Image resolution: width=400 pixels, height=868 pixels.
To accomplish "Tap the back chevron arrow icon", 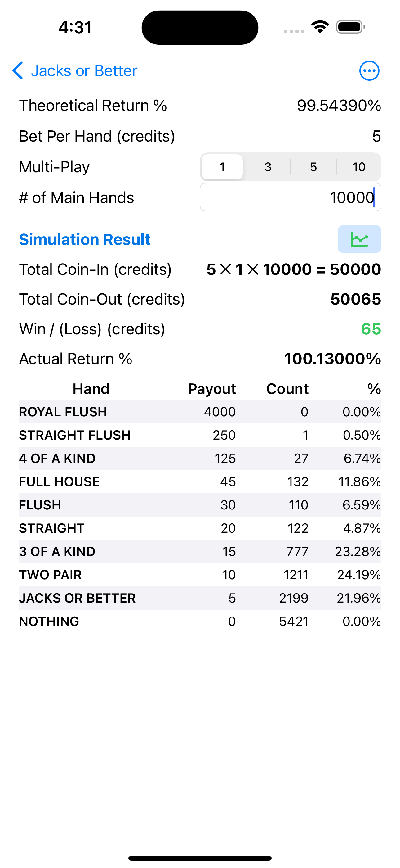I will (17, 71).
